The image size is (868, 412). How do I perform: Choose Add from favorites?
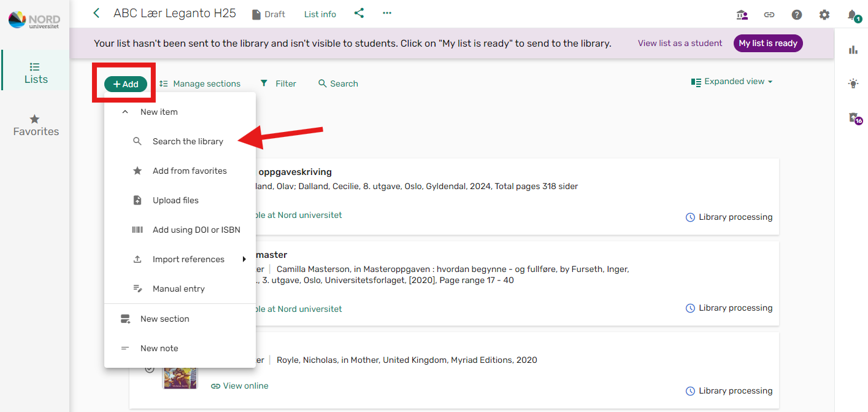coord(180,171)
